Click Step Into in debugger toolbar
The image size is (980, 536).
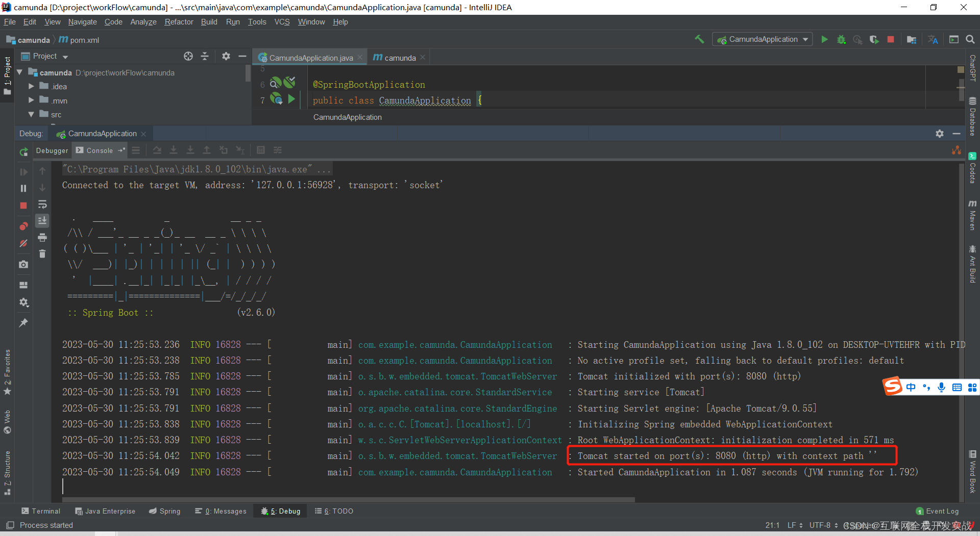point(174,150)
